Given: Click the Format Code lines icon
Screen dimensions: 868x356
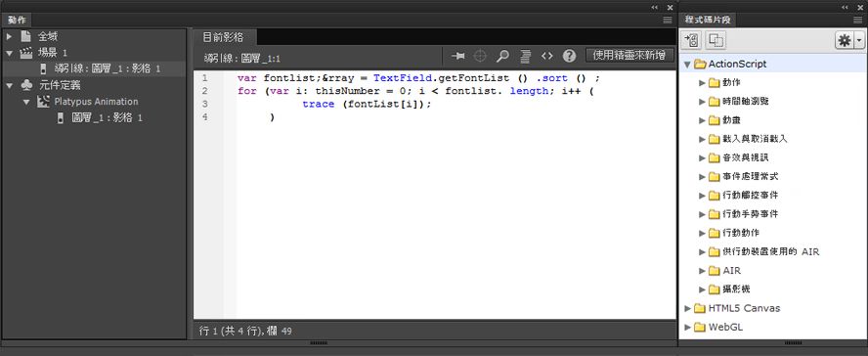Looking at the screenshot, I should point(525,56).
